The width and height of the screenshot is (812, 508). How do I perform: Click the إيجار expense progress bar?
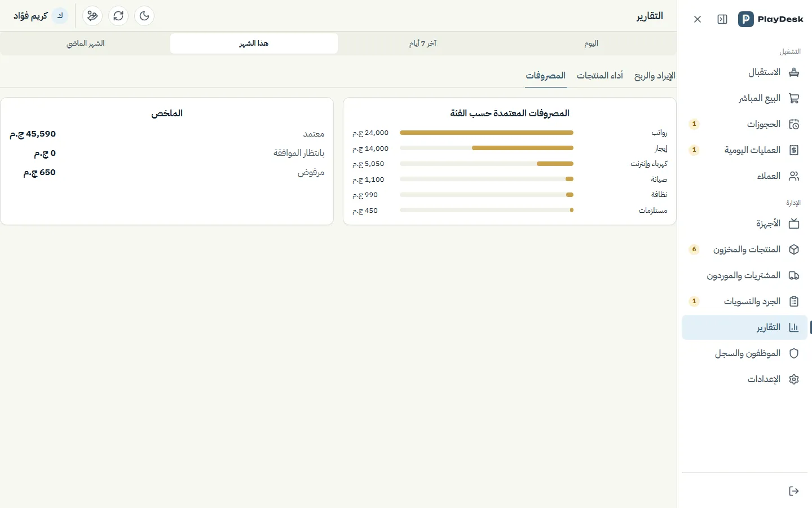pos(487,148)
